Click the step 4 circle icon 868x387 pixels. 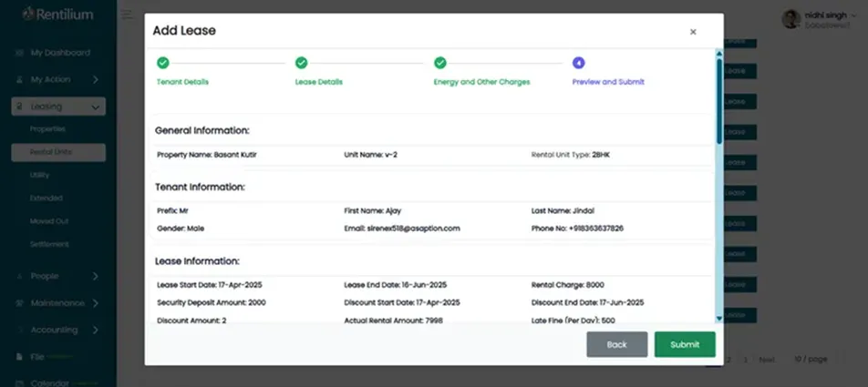click(578, 63)
